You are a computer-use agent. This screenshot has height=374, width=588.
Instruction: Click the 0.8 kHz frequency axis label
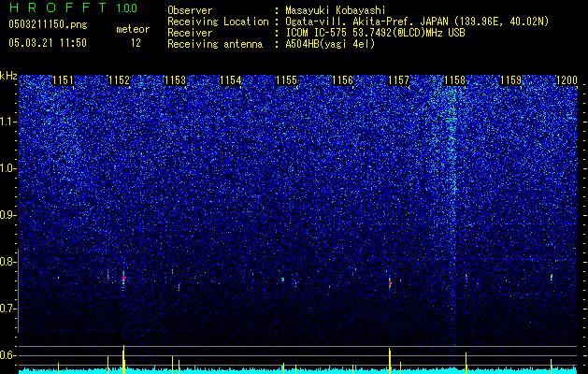coord(7,262)
